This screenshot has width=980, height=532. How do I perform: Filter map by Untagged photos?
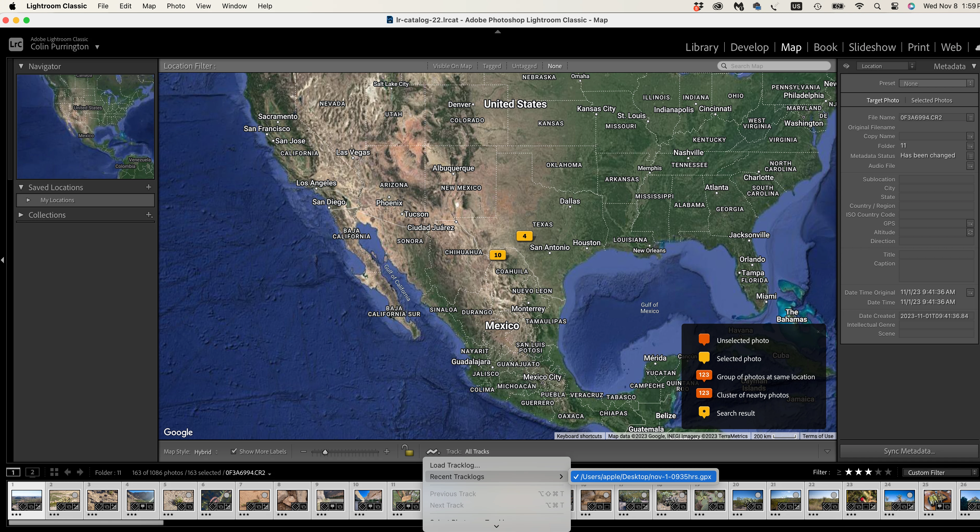tap(524, 66)
